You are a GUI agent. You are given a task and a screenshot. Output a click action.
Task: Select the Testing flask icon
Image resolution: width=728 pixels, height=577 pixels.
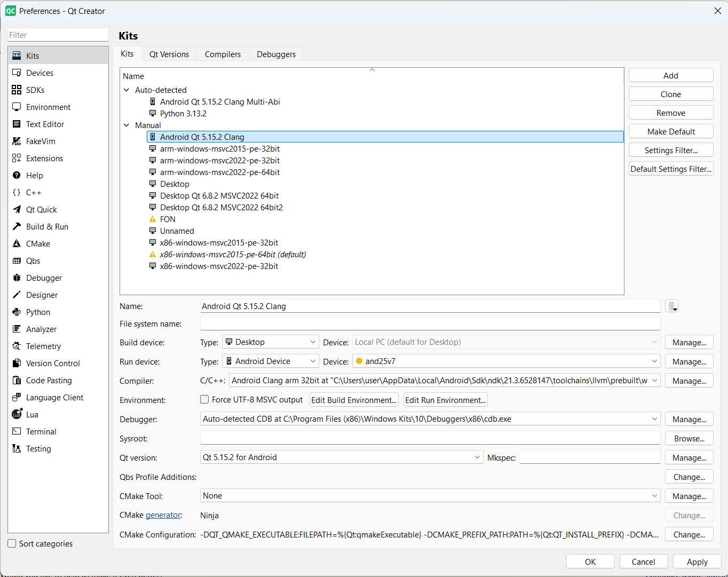[x=17, y=448]
